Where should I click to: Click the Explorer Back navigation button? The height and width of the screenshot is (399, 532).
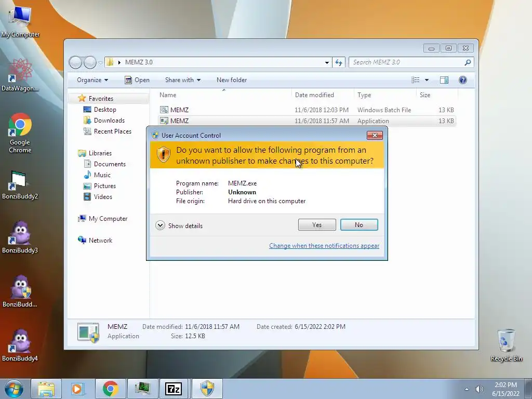coord(75,62)
